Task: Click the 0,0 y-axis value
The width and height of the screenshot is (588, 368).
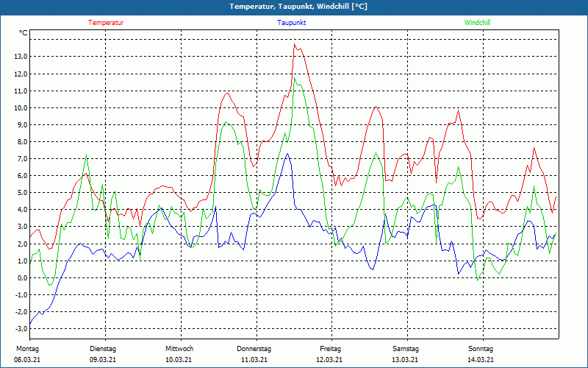Action: pos(22,278)
